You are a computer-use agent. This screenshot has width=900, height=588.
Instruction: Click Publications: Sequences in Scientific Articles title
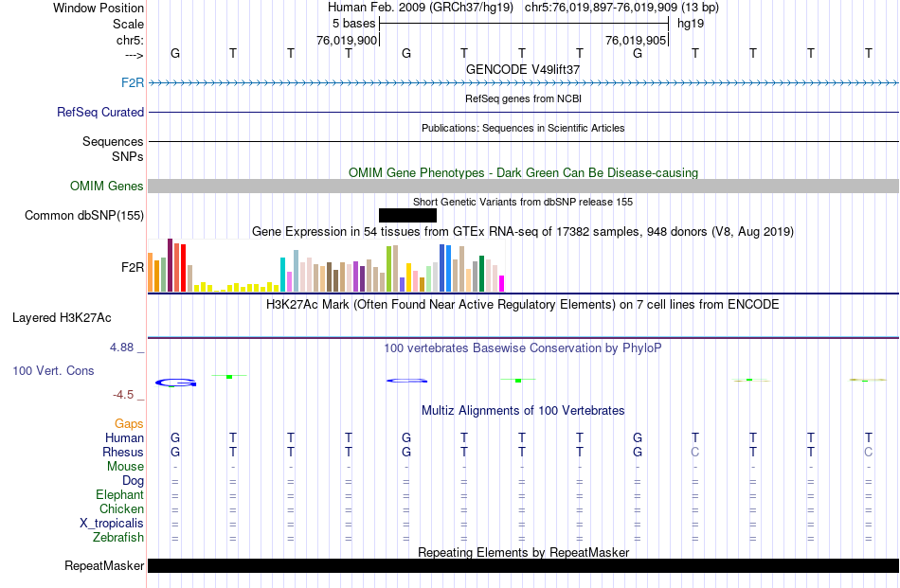tap(523, 128)
